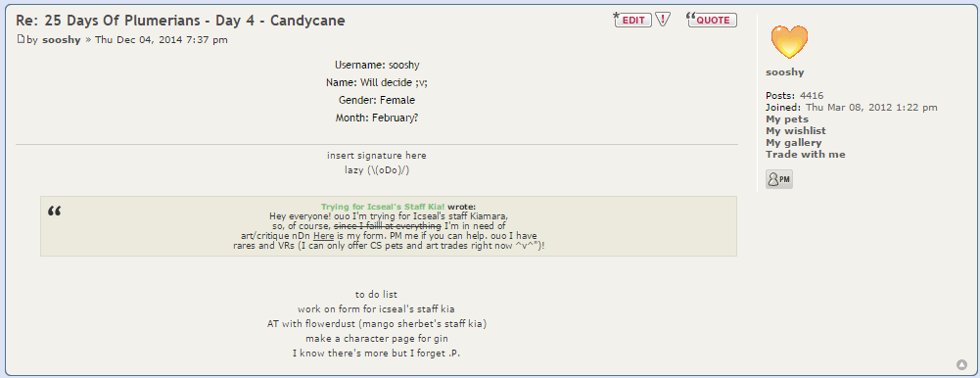
Task: Click the EDIT post button
Action: click(632, 20)
